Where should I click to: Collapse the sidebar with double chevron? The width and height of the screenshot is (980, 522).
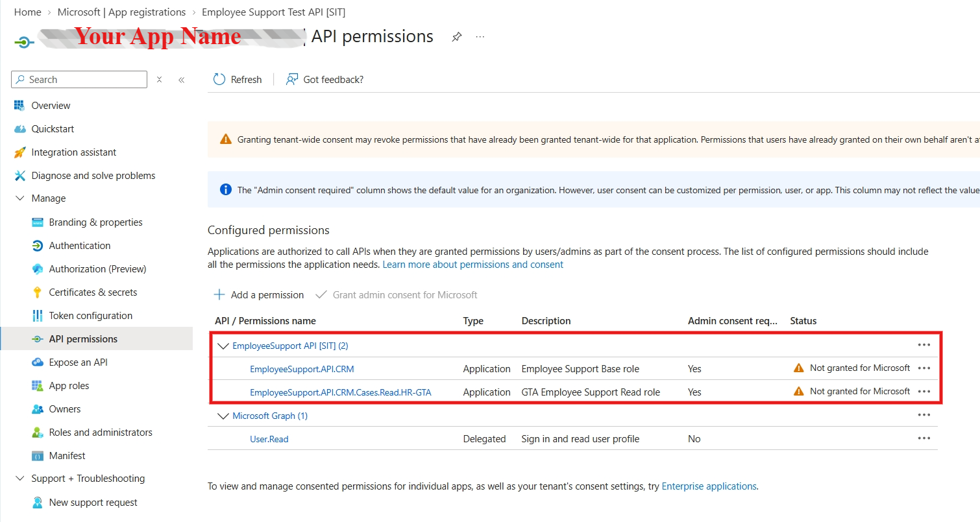182,79
